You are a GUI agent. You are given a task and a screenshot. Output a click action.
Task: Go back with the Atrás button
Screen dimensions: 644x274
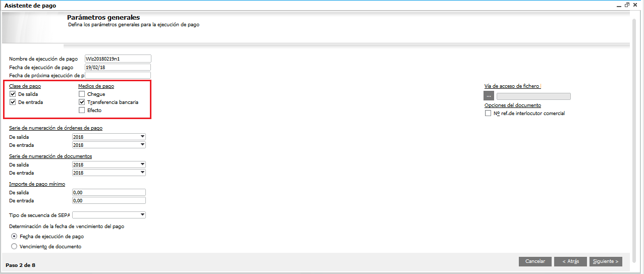[570, 261]
